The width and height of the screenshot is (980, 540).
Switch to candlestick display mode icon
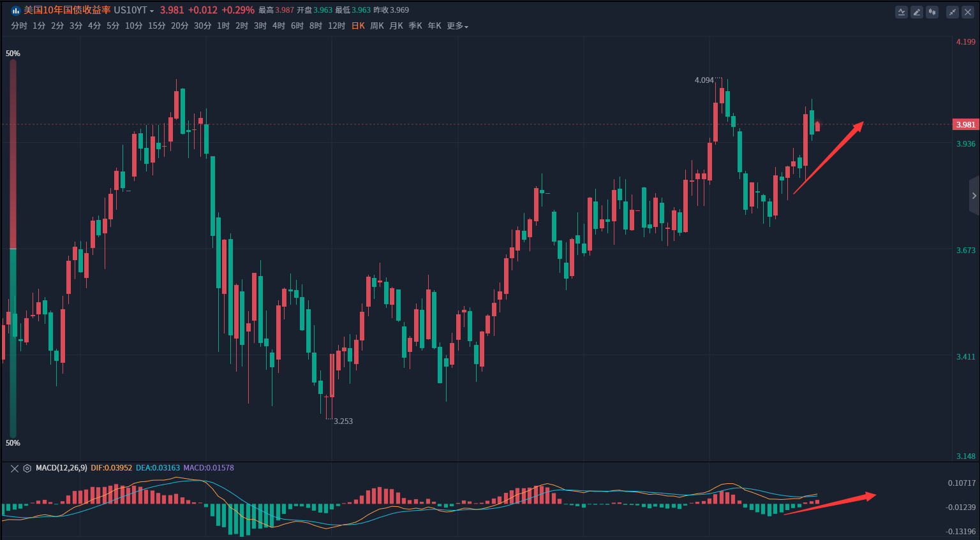point(932,11)
